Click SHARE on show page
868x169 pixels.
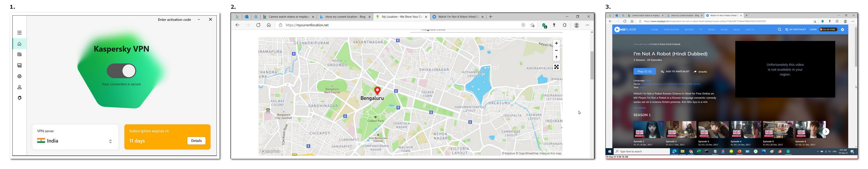point(700,71)
